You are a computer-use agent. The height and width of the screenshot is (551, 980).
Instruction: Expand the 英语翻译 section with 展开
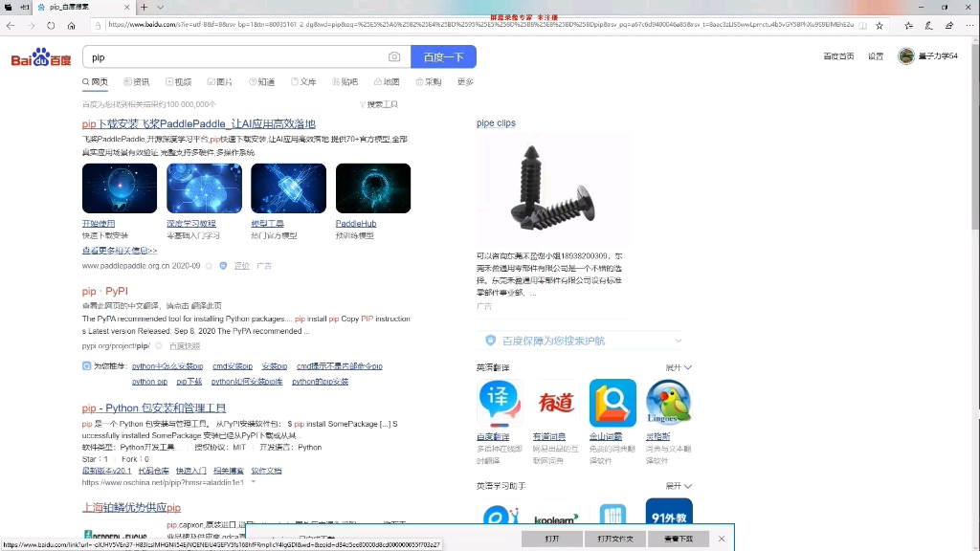coord(679,367)
